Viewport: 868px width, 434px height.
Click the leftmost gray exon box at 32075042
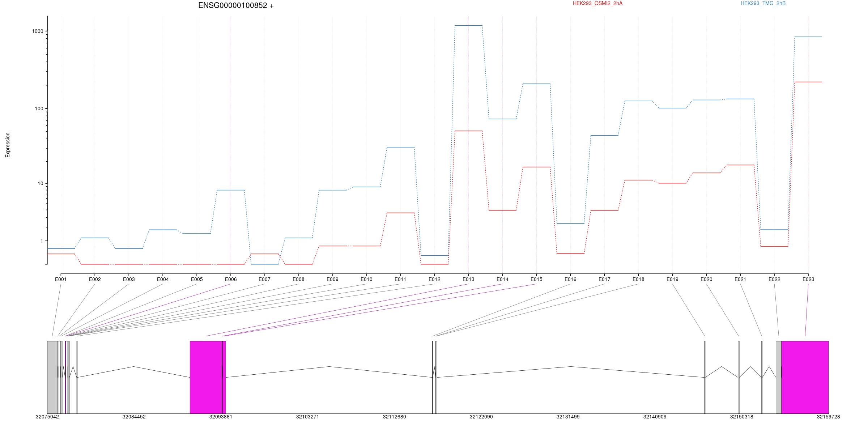52,377
